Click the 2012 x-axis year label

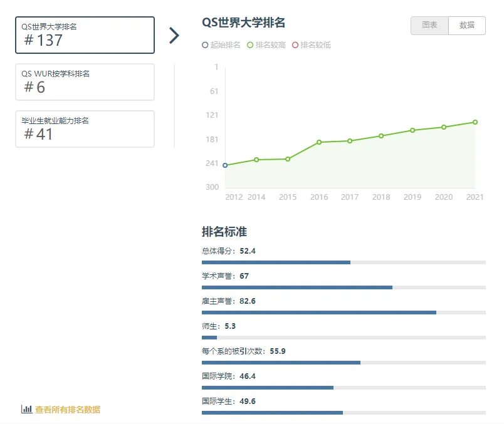[234, 197]
